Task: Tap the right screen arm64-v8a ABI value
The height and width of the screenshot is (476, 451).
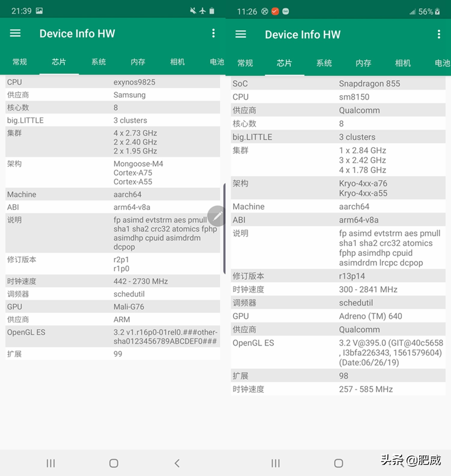Action: point(359,220)
